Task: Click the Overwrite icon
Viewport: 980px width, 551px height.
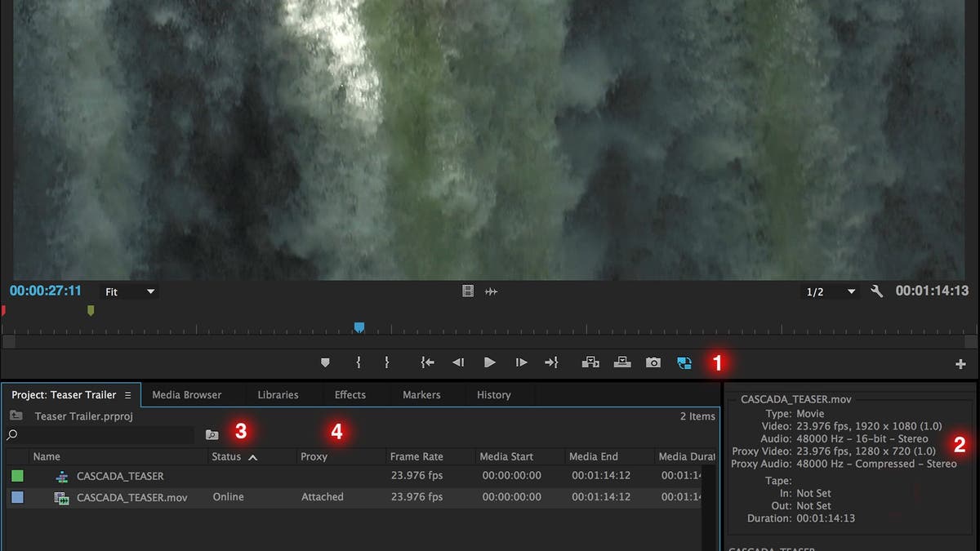Action: click(x=621, y=362)
